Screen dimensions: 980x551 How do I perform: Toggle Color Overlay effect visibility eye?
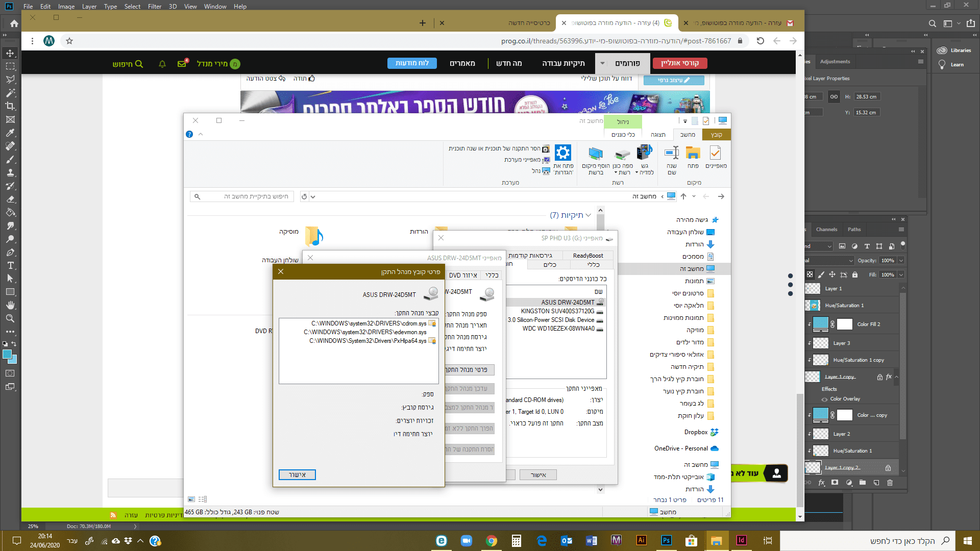824,399
